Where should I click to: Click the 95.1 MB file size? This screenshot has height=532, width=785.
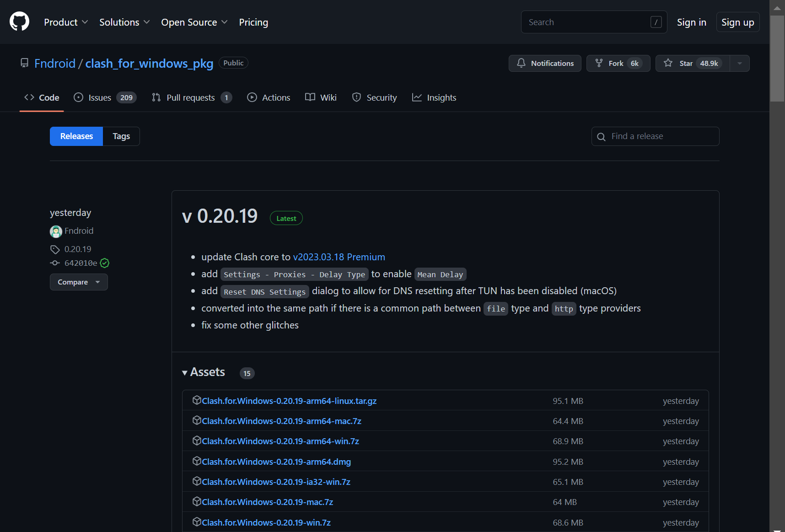(x=568, y=401)
